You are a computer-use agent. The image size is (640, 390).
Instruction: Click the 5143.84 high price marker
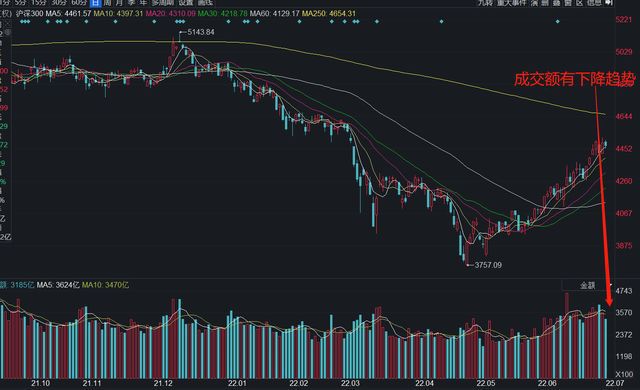coord(201,32)
